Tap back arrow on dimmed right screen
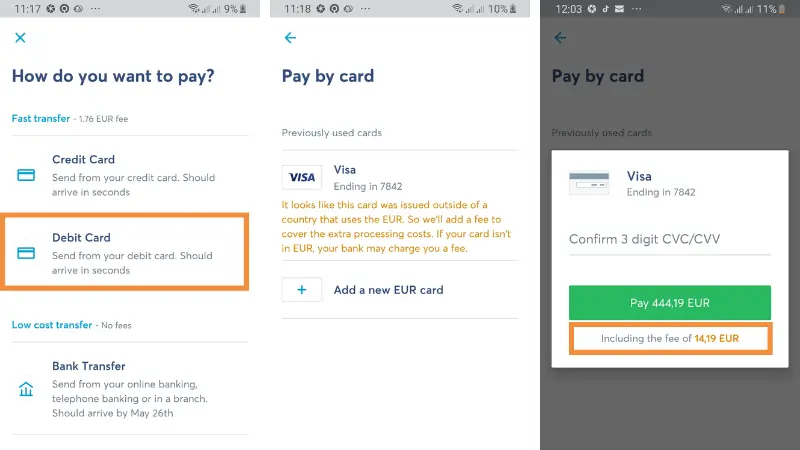The width and height of the screenshot is (800, 450). click(560, 38)
